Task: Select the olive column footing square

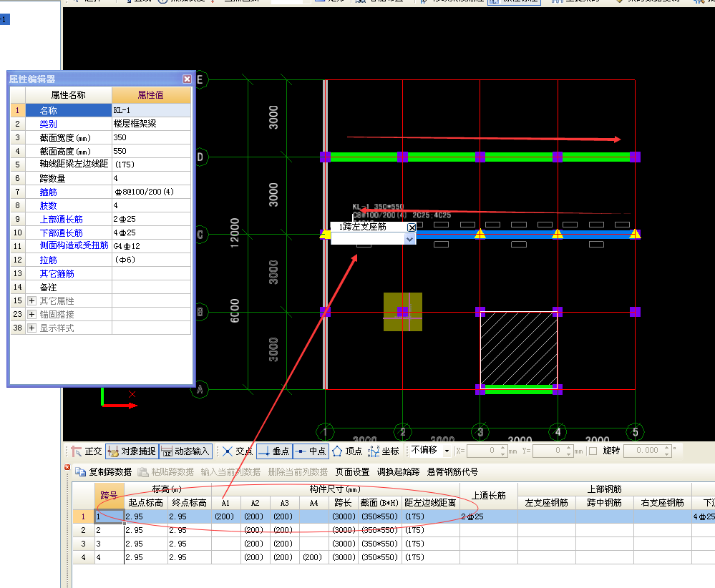Action: 403,312
